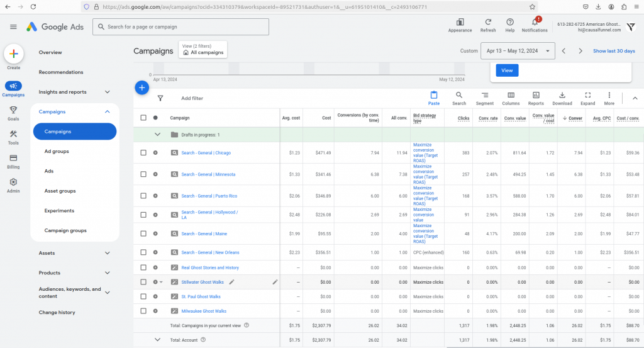Open Search - General | Chicago campaign
Viewport: 644px width, 348px height.
[206, 153]
